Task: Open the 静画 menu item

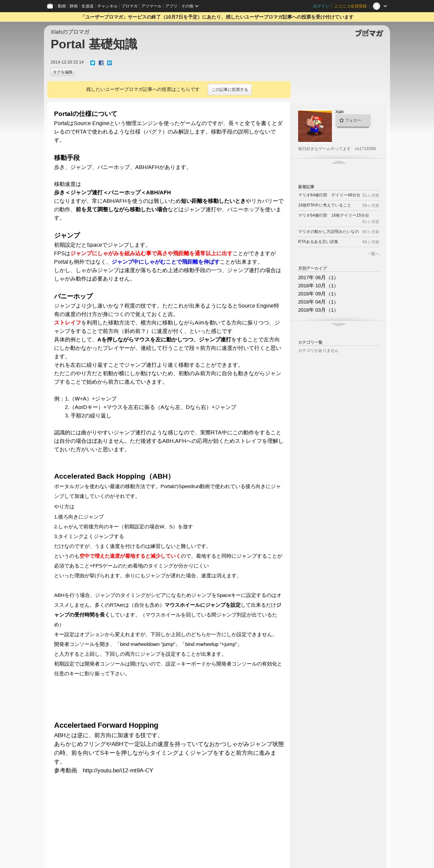Action: pos(74,6)
